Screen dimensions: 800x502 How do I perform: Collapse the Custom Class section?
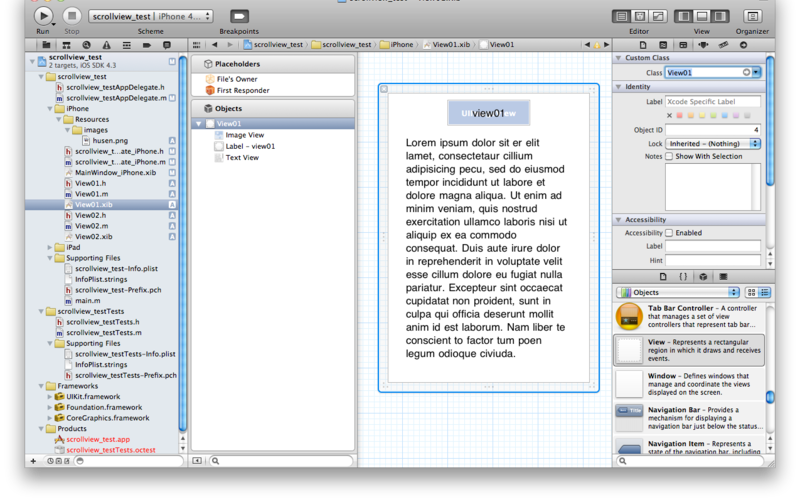618,58
